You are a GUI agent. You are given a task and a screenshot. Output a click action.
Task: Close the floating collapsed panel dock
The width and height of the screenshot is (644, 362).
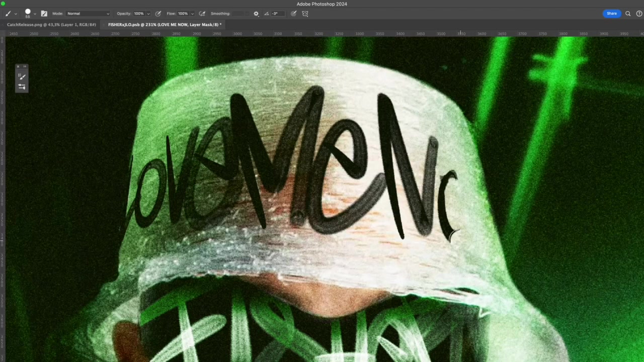point(18,66)
